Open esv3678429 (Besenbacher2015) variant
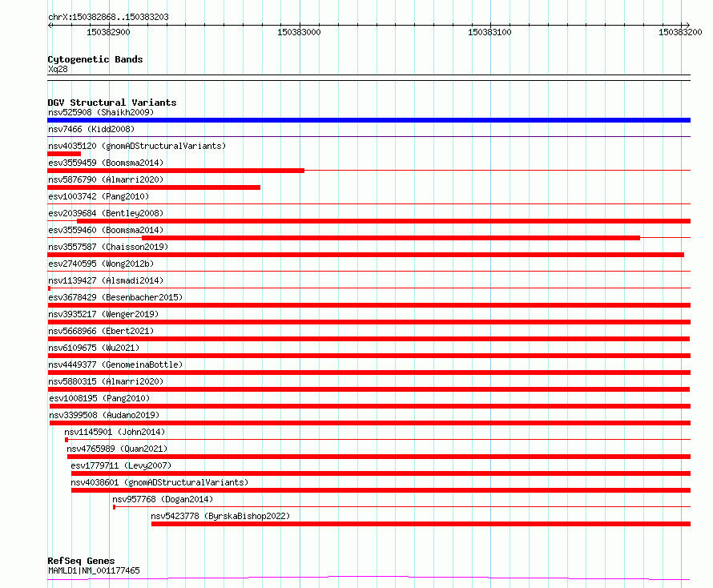This screenshot has width=713, height=588. point(115,297)
